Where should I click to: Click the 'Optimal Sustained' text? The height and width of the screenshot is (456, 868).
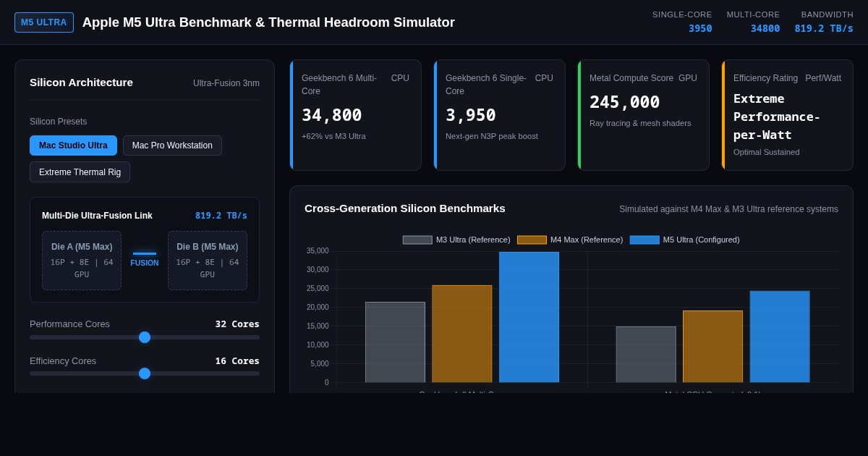[x=767, y=152]
